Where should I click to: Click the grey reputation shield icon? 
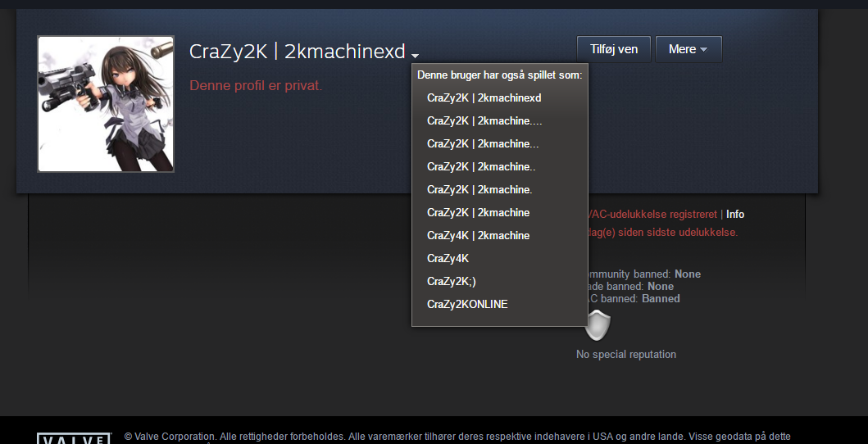click(598, 325)
